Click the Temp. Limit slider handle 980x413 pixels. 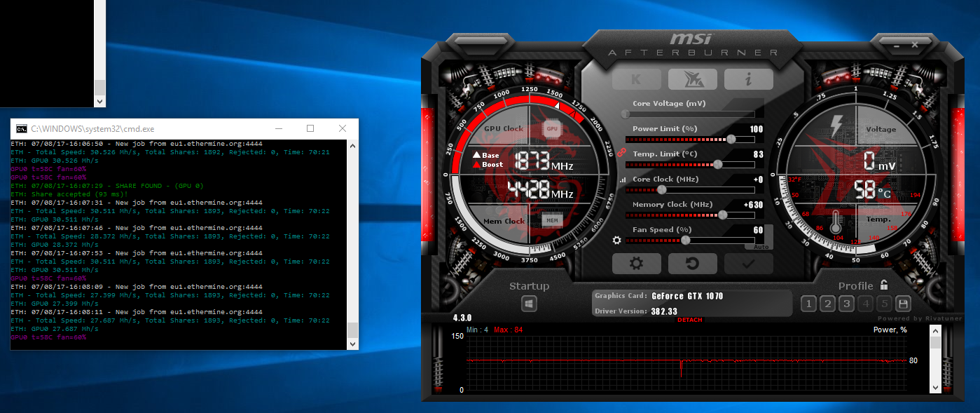(717, 164)
